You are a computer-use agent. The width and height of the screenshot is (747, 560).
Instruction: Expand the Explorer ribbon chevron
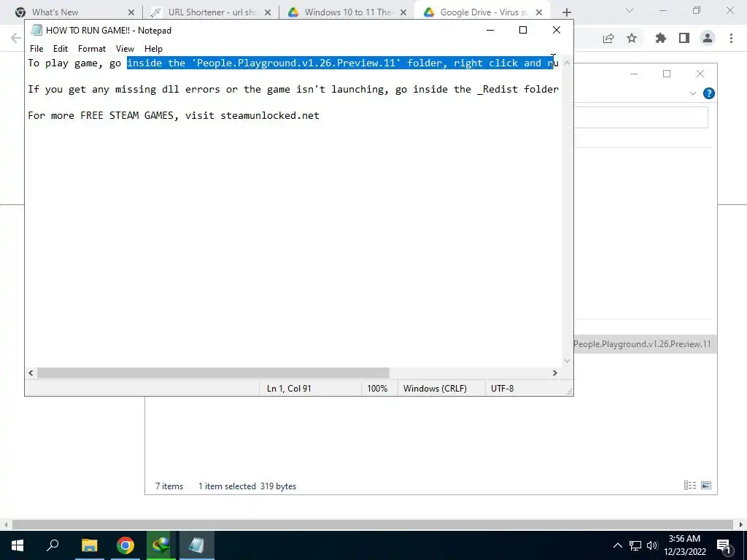tap(693, 93)
